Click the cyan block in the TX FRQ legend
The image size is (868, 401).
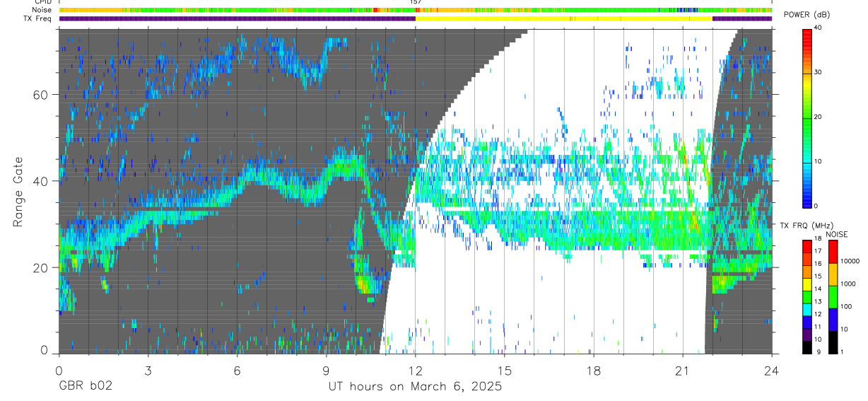pyautogui.click(x=807, y=310)
